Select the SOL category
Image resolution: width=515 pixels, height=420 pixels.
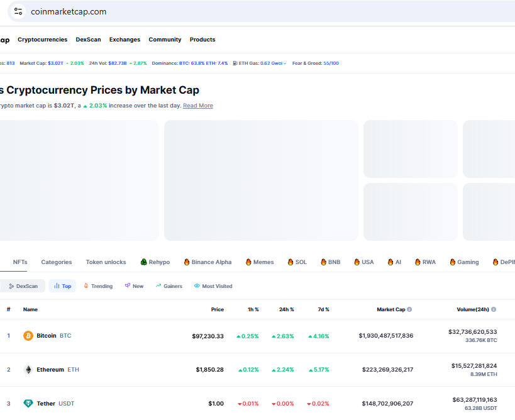pyautogui.click(x=297, y=262)
